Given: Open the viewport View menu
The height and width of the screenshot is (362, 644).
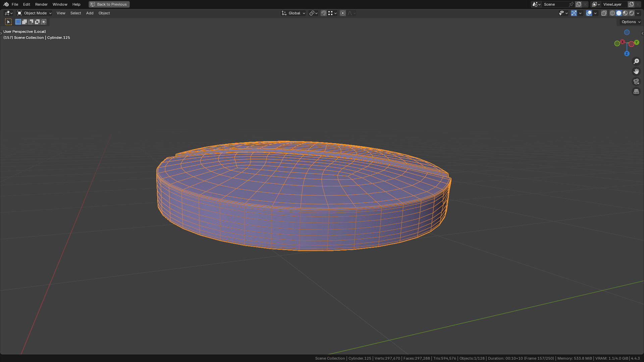Looking at the screenshot, I should pos(61,13).
